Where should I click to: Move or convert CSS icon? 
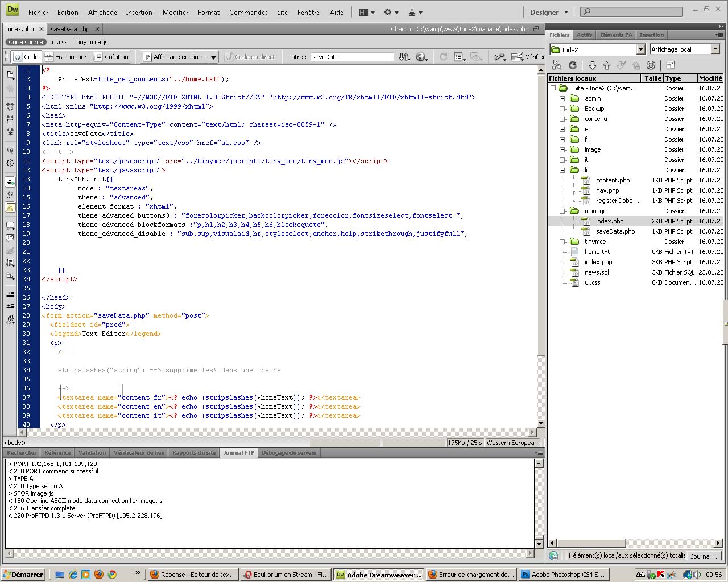pos(10,276)
